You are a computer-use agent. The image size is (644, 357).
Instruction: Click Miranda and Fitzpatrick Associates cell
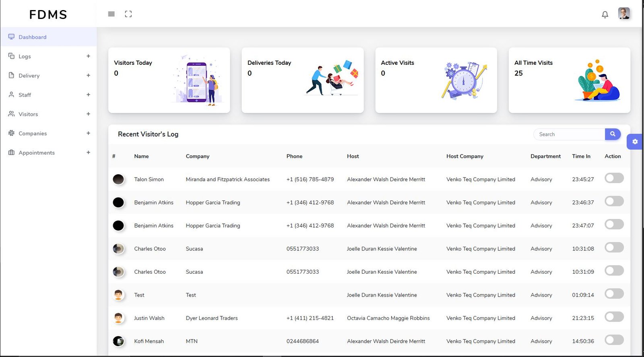(228, 180)
